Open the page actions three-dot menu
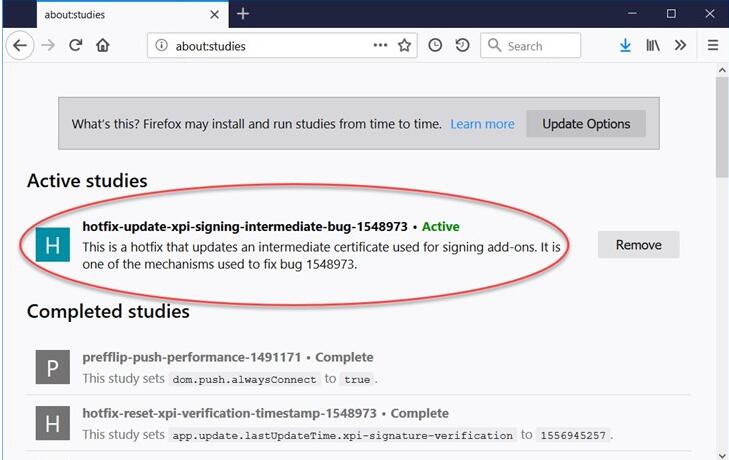This screenshot has height=460, width=729. [380, 45]
